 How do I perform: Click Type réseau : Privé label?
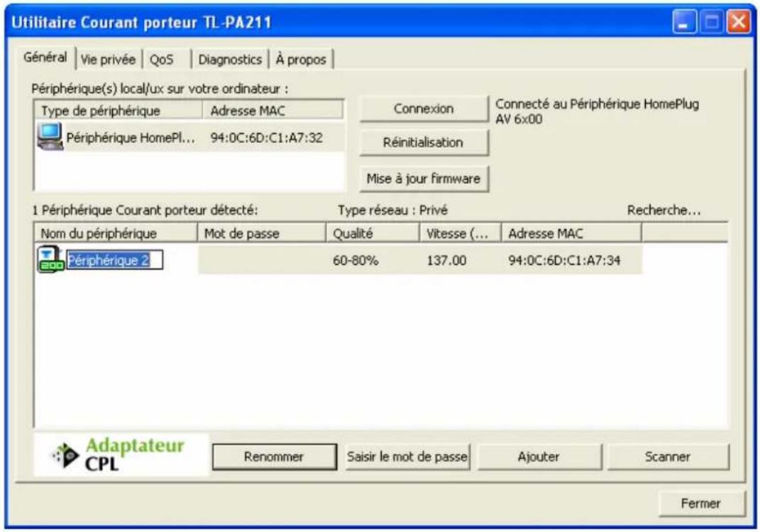coord(392,210)
